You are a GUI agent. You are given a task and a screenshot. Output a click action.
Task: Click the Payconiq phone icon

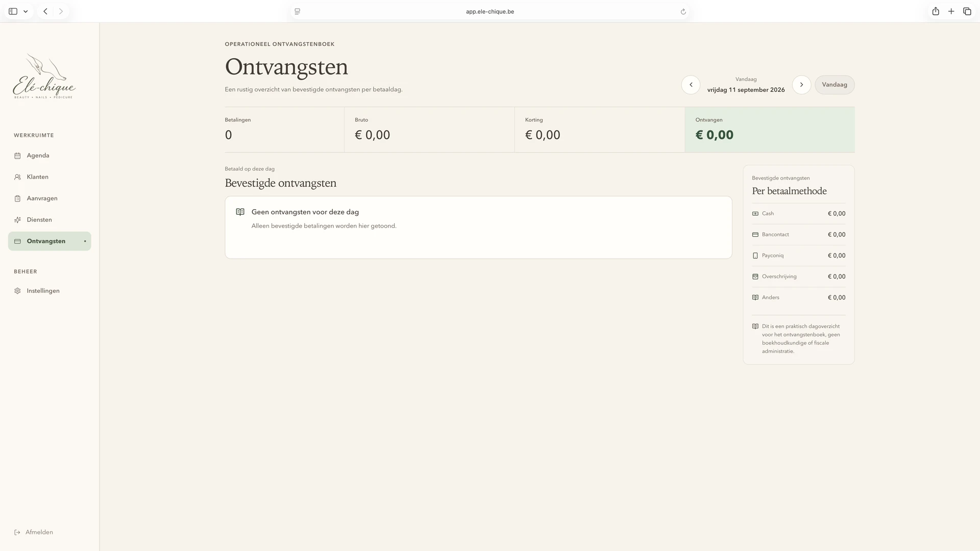click(755, 256)
